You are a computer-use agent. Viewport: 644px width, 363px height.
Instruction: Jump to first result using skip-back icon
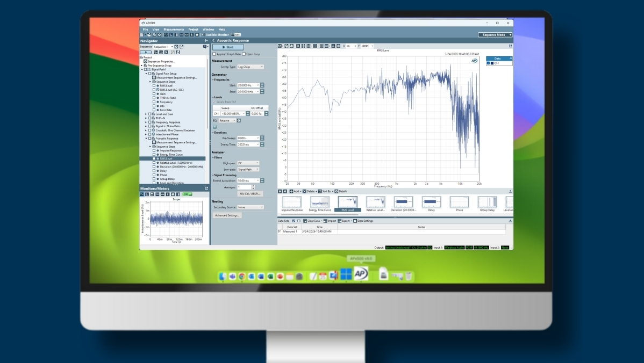coord(280,191)
